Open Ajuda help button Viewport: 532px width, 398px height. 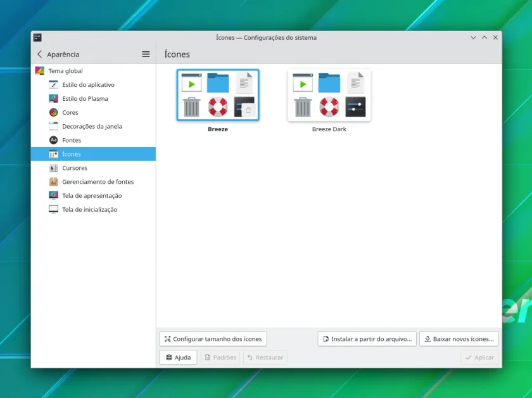178,357
